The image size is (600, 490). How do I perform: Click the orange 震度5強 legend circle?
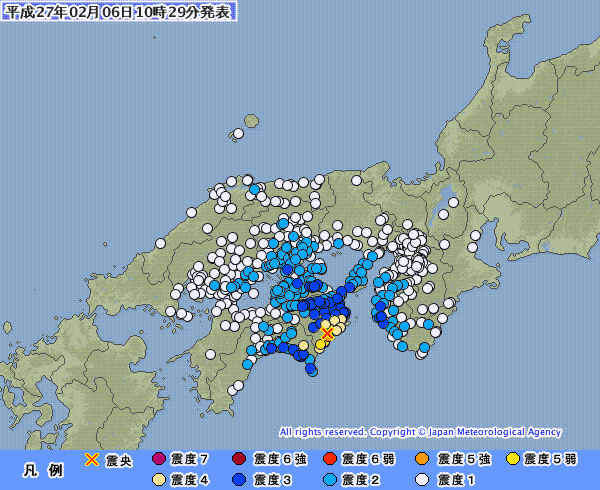(x=422, y=459)
